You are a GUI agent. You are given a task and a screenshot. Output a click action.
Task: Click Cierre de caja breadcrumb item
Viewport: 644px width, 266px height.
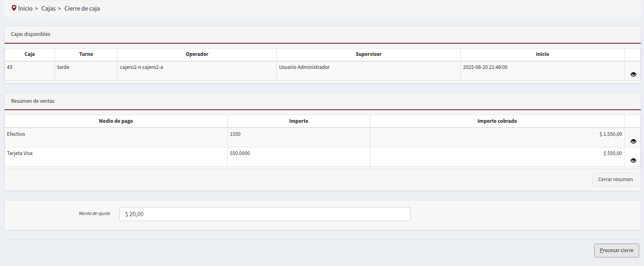click(82, 9)
